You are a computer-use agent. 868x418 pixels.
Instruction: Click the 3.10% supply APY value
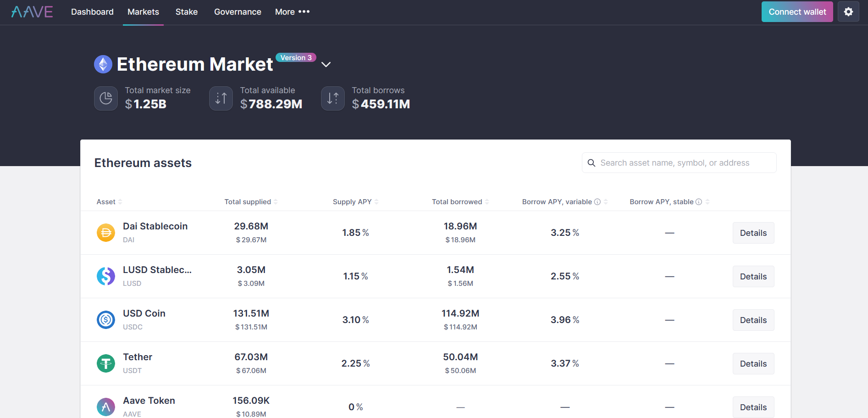355,320
